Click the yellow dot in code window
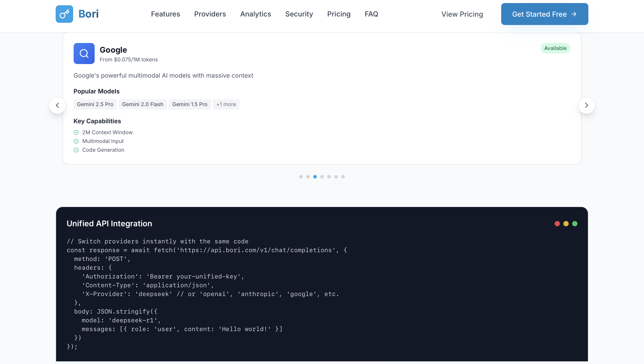The height and width of the screenshot is (364, 644). [x=566, y=224]
